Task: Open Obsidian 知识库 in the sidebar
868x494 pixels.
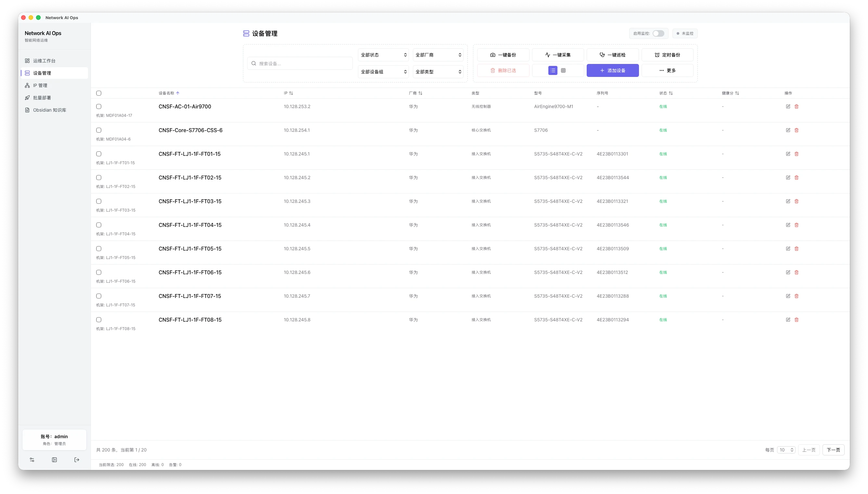Action: (54, 110)
